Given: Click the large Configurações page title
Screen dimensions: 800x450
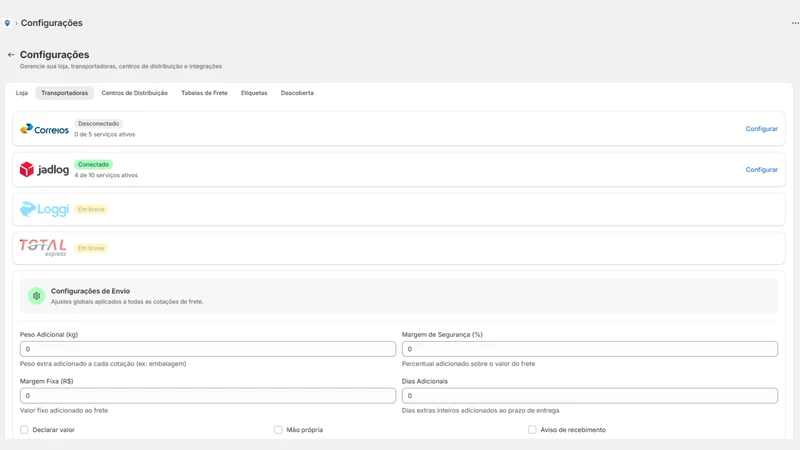Looking at the screenshot, I should [55, 55].
